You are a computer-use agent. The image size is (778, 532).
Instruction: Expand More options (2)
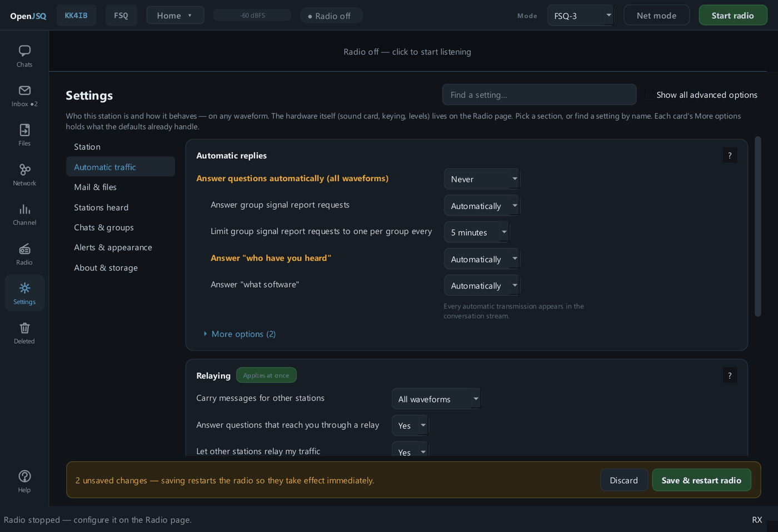[240, 334]
